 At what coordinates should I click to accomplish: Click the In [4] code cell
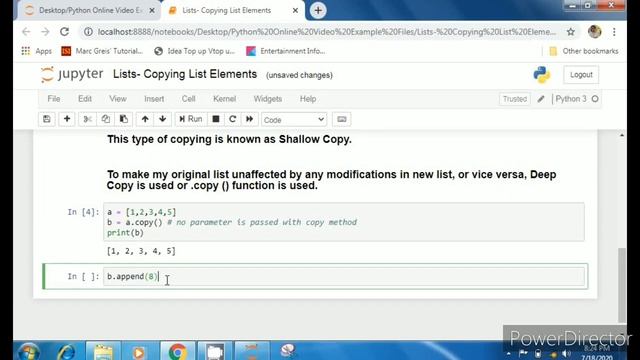pos(344,222)
